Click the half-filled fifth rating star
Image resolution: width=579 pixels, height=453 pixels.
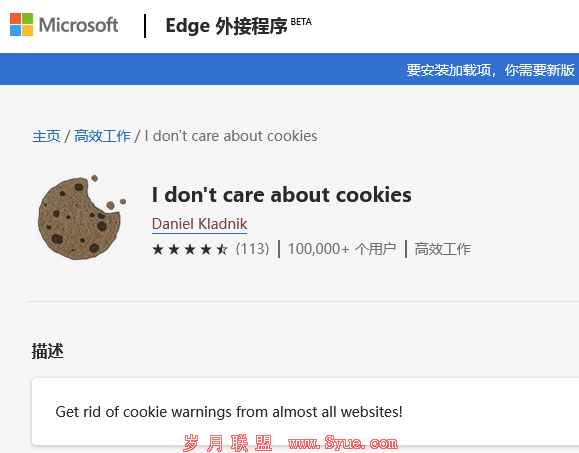[x=222, y=250]
